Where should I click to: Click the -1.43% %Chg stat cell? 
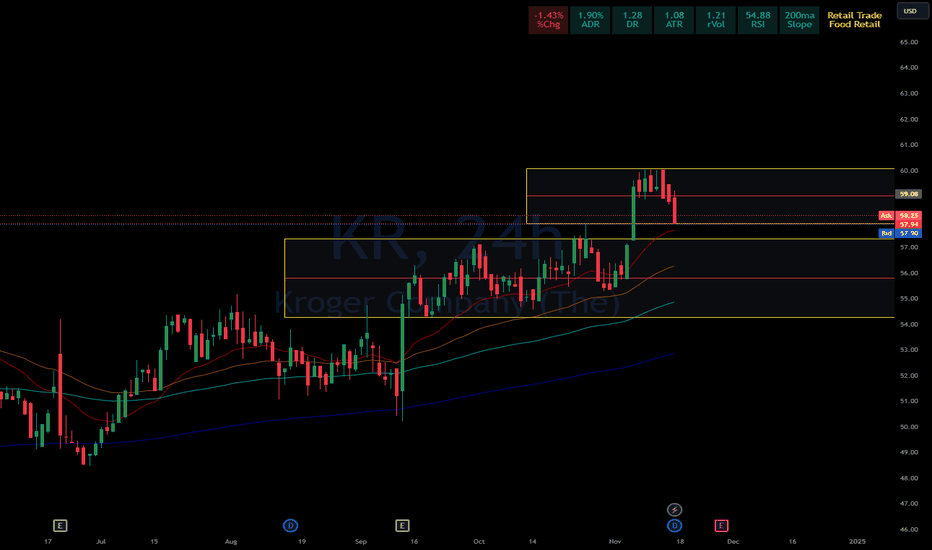coord(548,20)
